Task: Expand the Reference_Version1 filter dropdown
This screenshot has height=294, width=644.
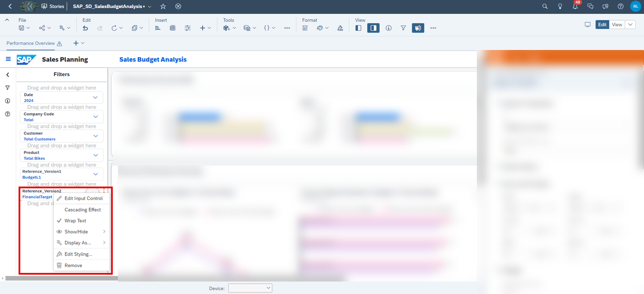Action: (x=95, y=174)
